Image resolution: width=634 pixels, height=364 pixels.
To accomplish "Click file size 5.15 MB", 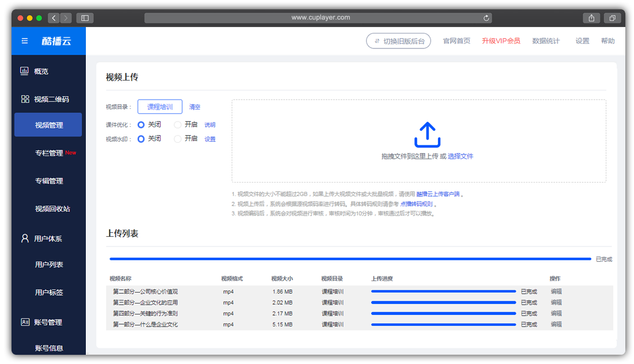I will (x=282, y=324).
